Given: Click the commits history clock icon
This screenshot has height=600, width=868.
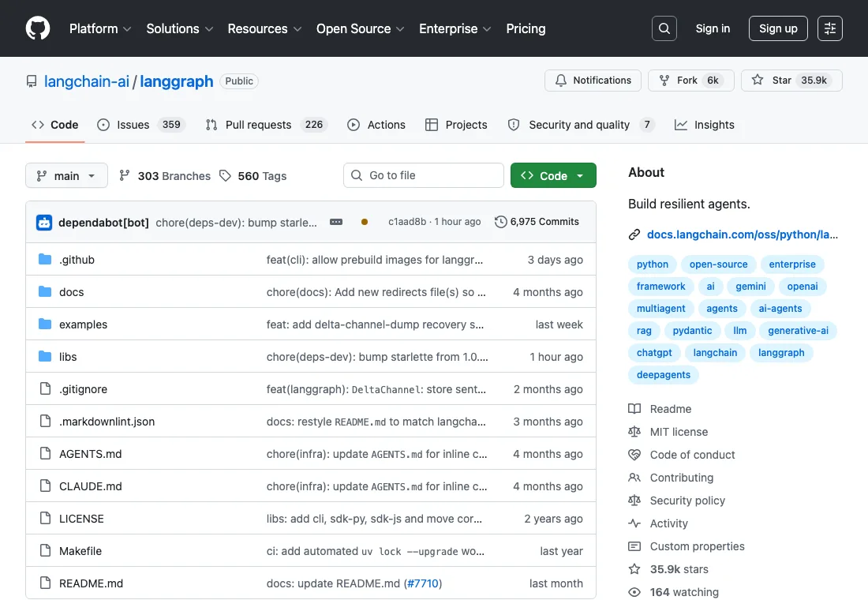Looking at the screenshot, I should pyautogui.click(x=500, y=222).
